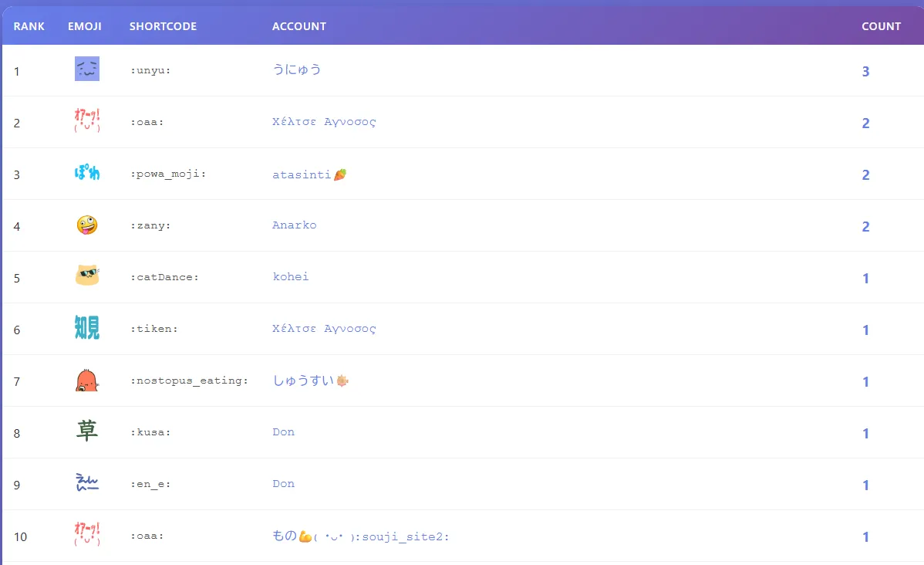Image resolution: width=924 pixels, height=565 pixels.
Task: Click the ACCOUNT column header
Action: [299, 26]
